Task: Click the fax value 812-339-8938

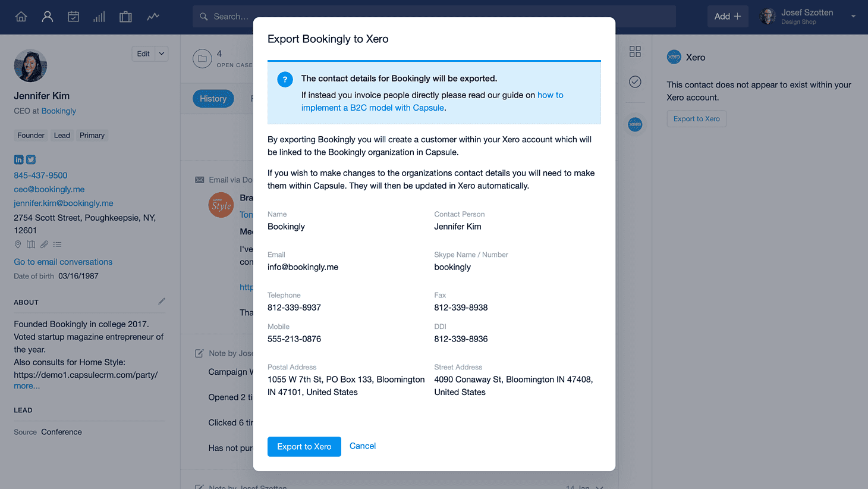Action: [x=461, y=308]
